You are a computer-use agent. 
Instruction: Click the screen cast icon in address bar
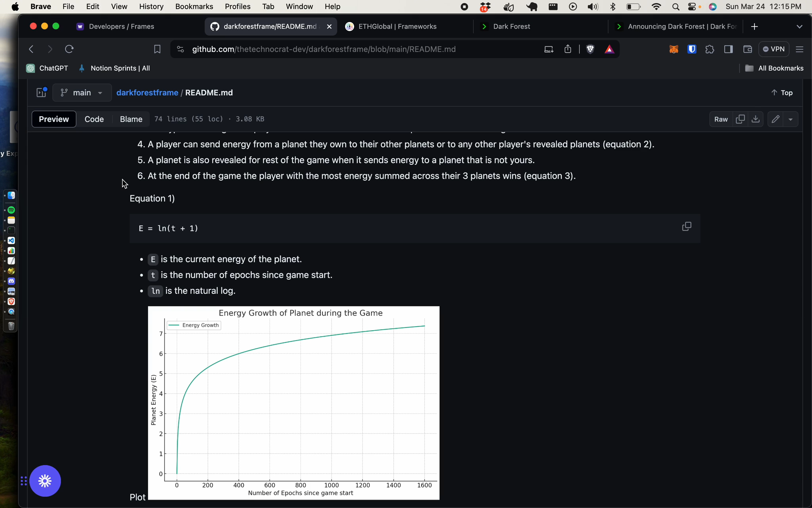pyautogui.click(x=549, y=49)
